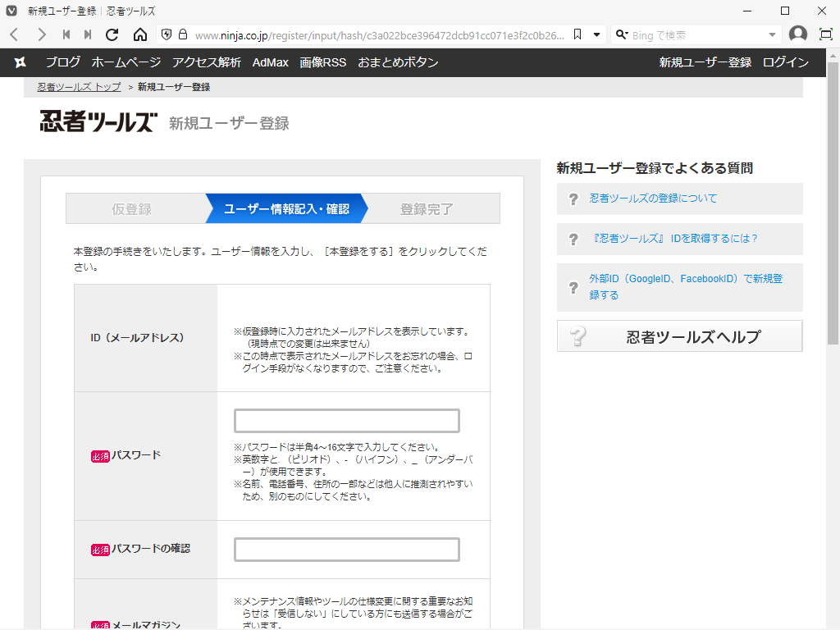Screen dimensions: 840x630
Task: Minimize the browser window
Action: click(747, 11)
